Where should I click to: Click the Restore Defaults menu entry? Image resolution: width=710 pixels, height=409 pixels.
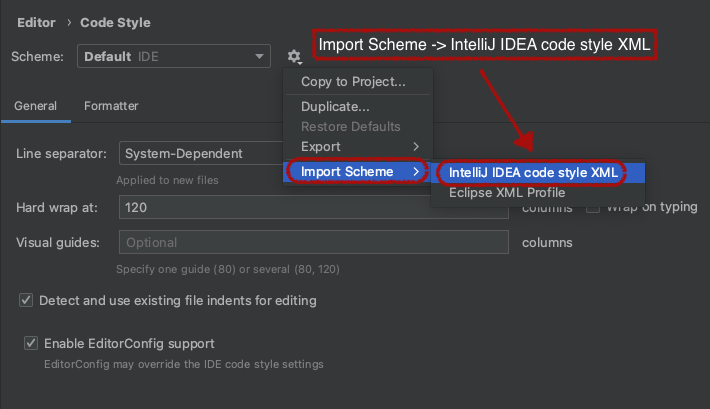click(x=350, y=127)
